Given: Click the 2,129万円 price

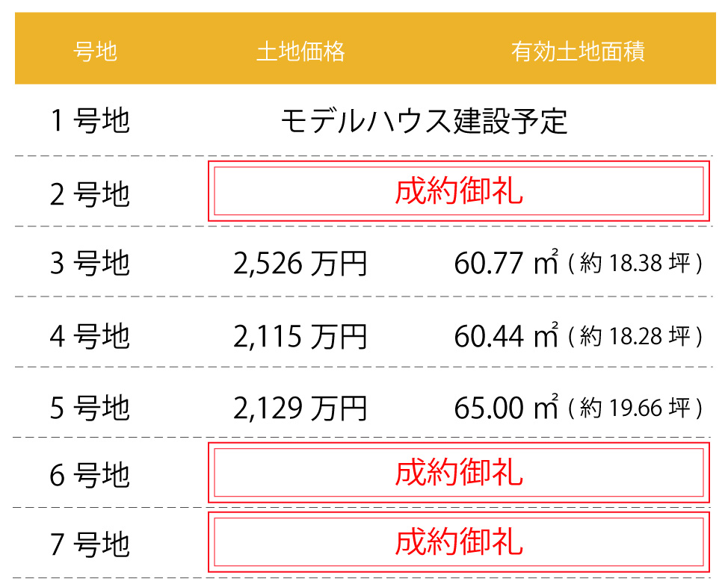Looking at the screenshot, I should pos(300,407).
